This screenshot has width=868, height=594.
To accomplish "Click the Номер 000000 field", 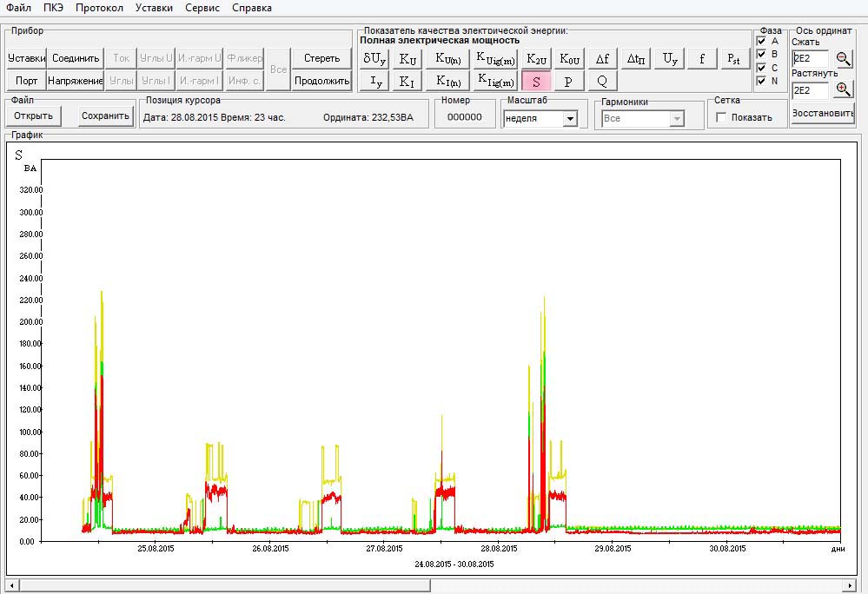I will 465,117.
